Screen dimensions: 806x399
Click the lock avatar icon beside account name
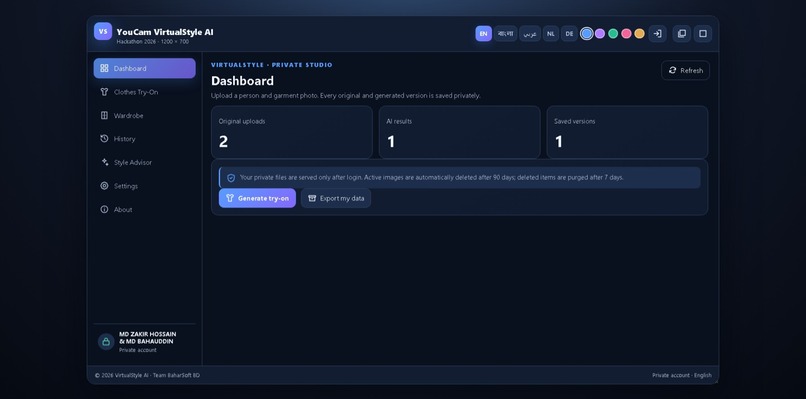click(106, 341)
